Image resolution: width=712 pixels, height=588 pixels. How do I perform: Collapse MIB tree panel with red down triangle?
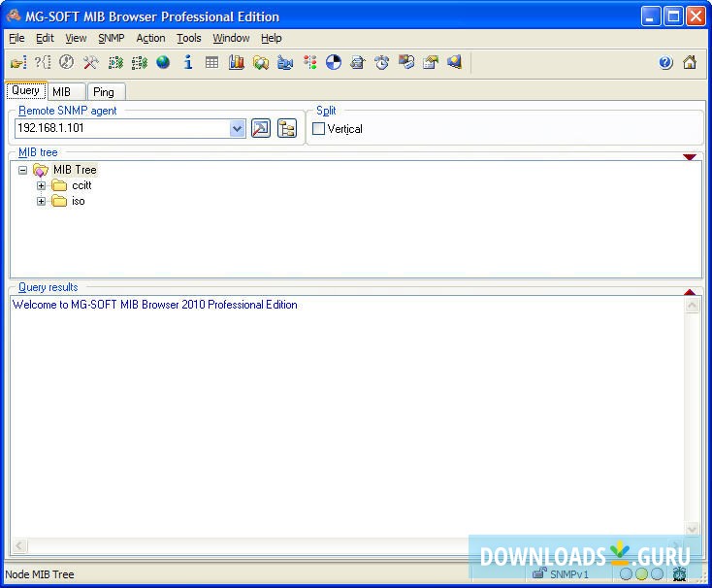690,157
